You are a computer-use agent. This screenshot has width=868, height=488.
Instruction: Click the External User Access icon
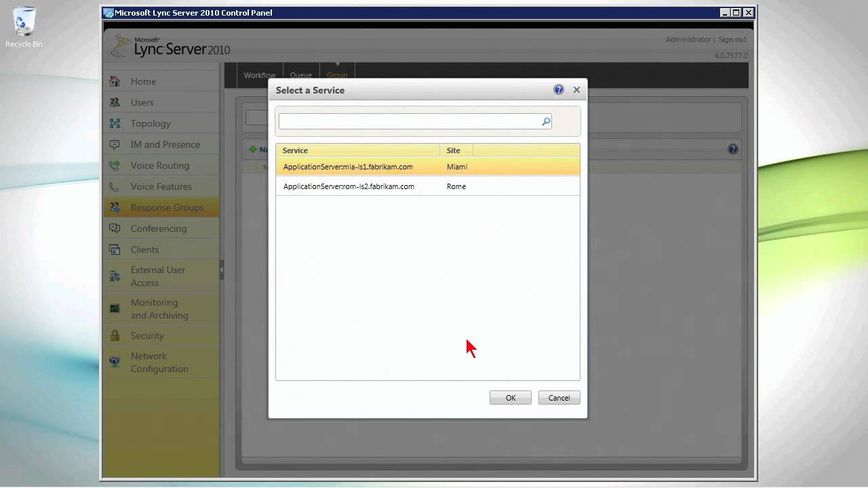tap(115, 276)
